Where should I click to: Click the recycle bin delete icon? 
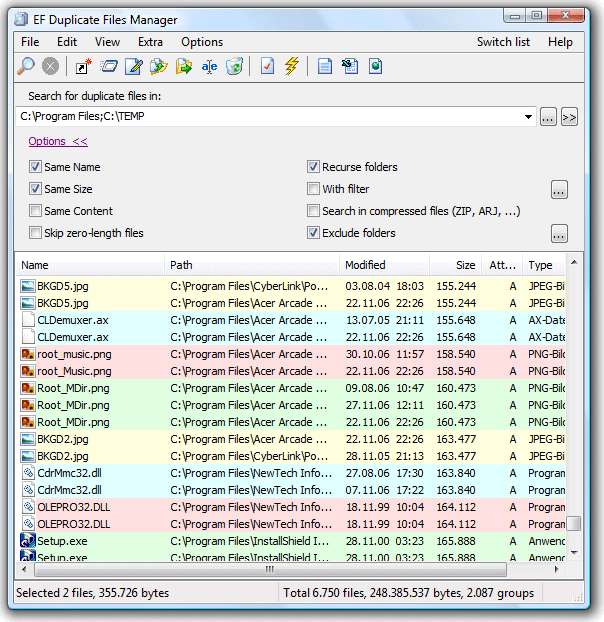[x=234, y=66]
